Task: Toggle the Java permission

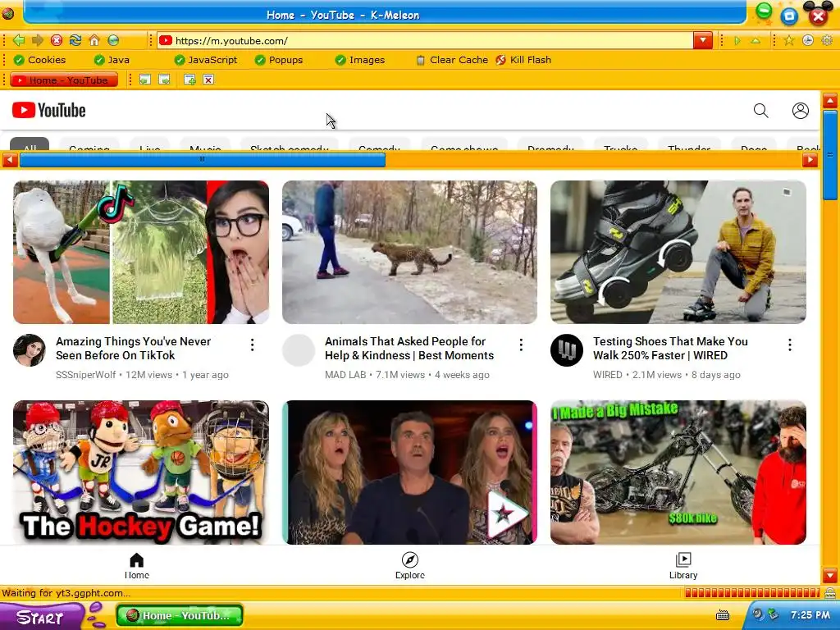Action: pyautogui.click(x=112, y=60)
